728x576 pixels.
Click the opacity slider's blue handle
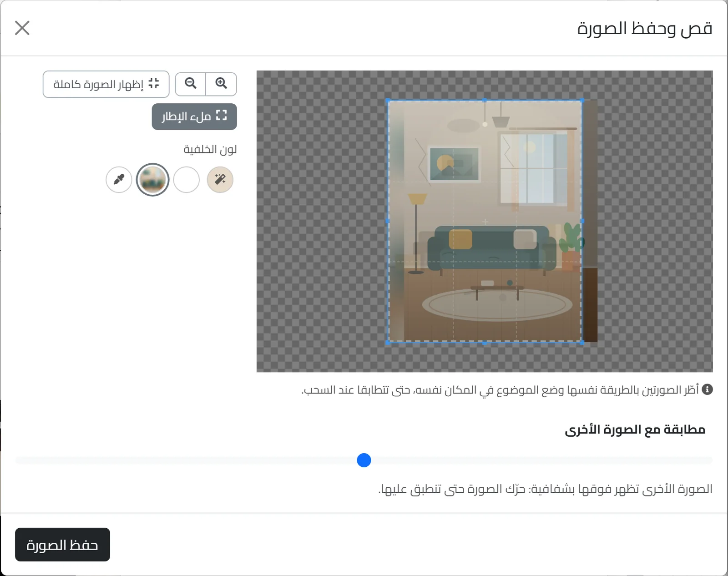click(364, 460)
